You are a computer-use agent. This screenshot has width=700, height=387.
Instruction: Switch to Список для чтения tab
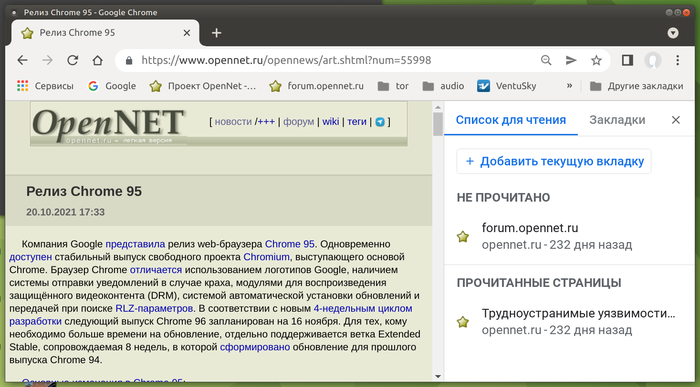511,120
